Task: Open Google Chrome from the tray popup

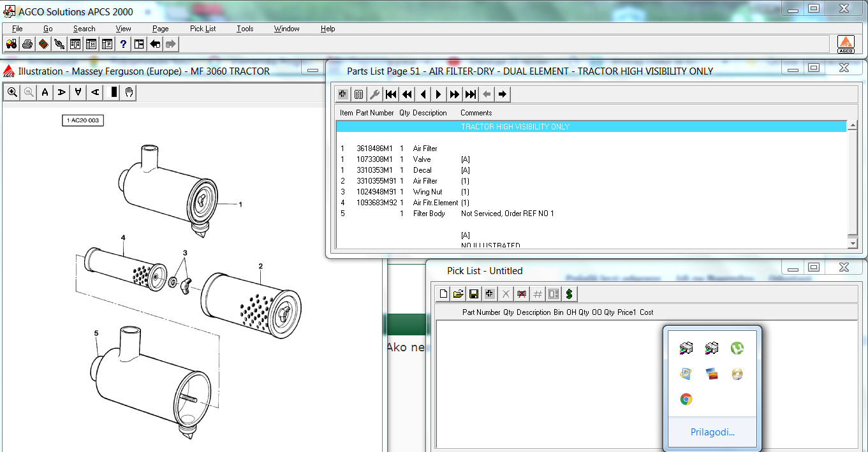Action: 686,399
